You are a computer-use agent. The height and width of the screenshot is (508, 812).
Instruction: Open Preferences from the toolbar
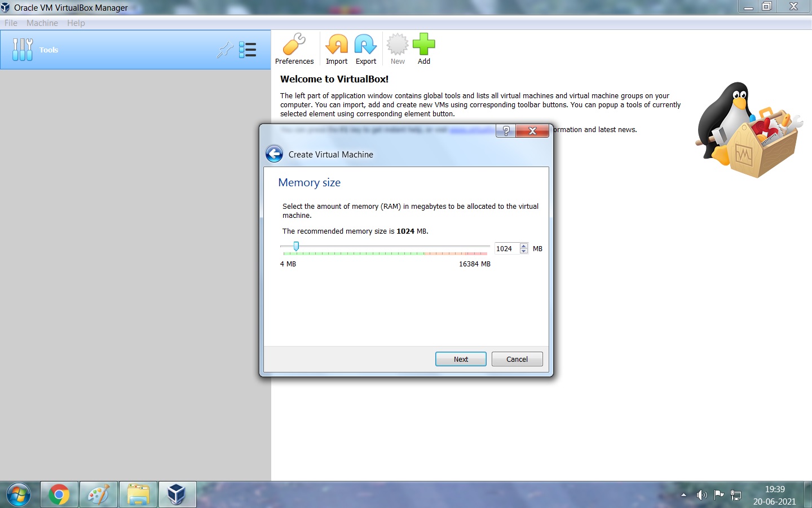point(294,50)
